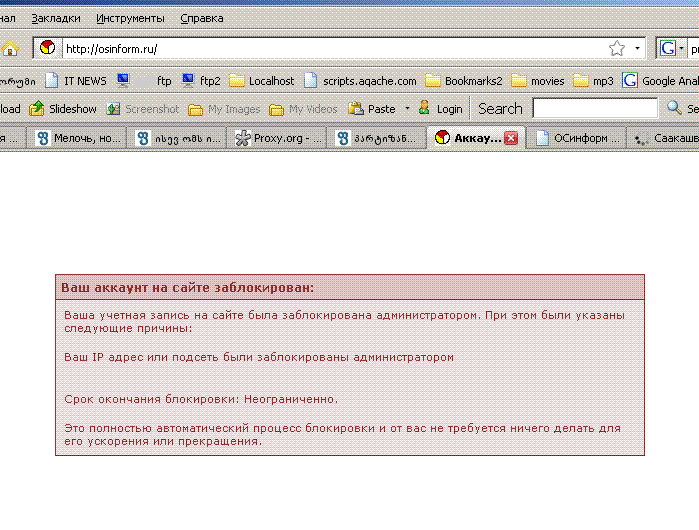
Task: Select the active Аккау... tab
Action: coord(476,138)
